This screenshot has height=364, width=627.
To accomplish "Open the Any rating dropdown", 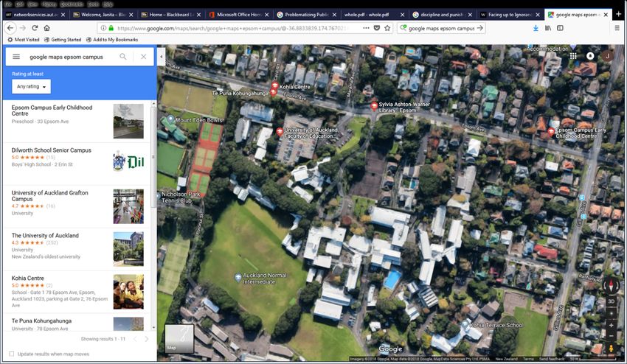I will point(31,86).
